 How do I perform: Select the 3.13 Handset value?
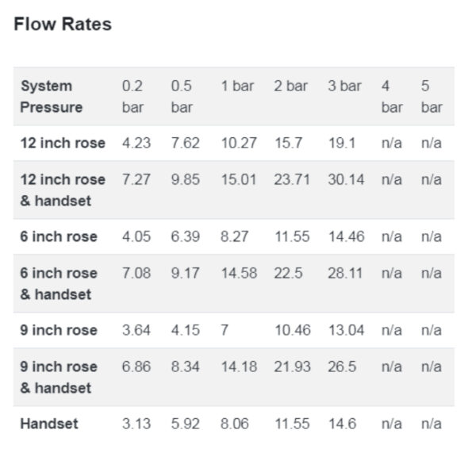[136, 424]
